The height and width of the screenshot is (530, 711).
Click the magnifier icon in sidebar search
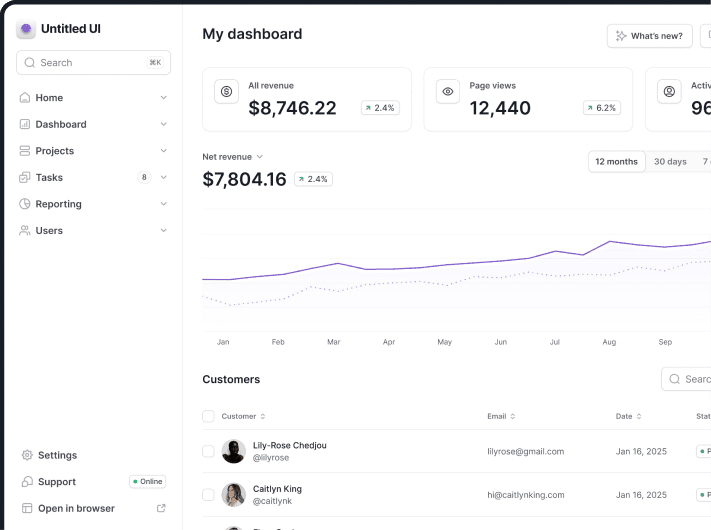[29, 63]
